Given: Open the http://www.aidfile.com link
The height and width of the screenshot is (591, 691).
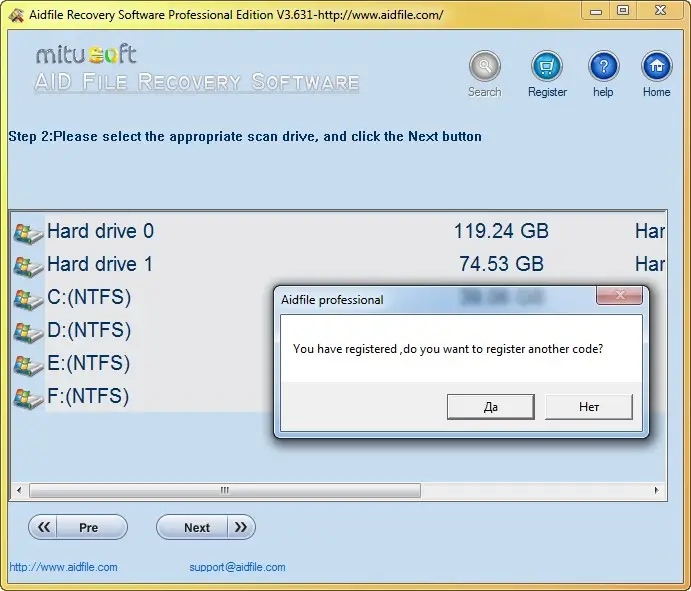Looking at the screenshot, I should click(63, 567).
